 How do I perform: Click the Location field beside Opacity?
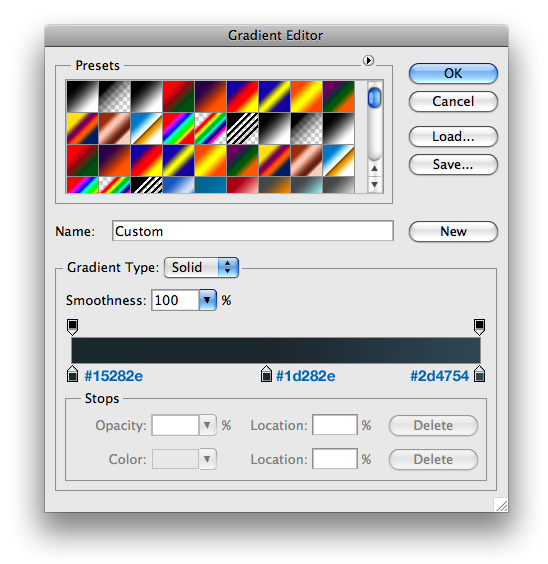click(335, 425)
